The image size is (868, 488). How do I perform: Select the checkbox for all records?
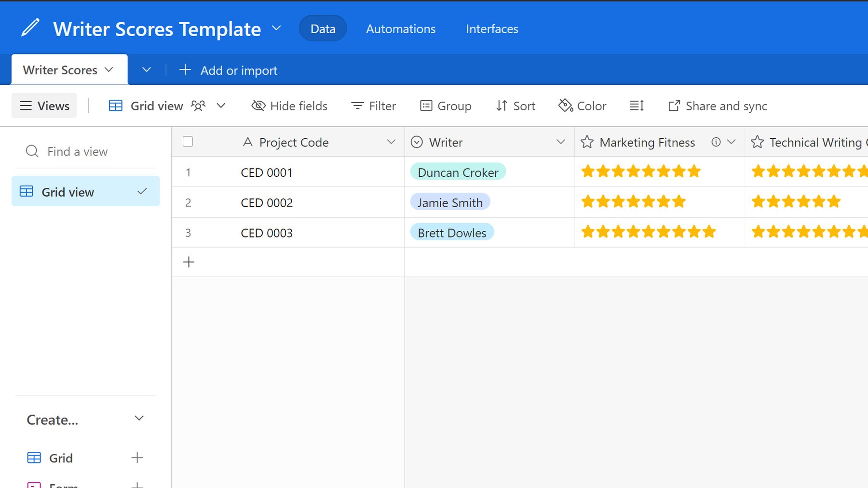(188, 141)
